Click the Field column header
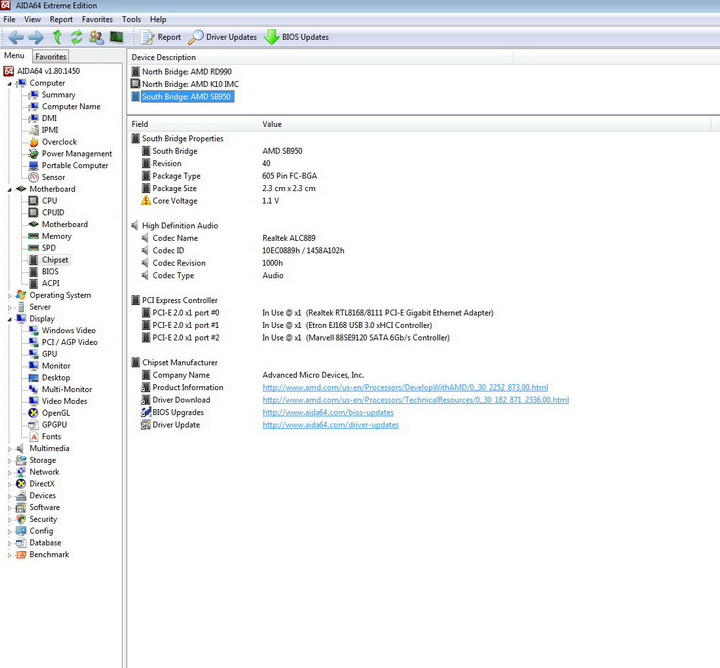This screenshot has height=668, width=720. click(x=193, y=124)
